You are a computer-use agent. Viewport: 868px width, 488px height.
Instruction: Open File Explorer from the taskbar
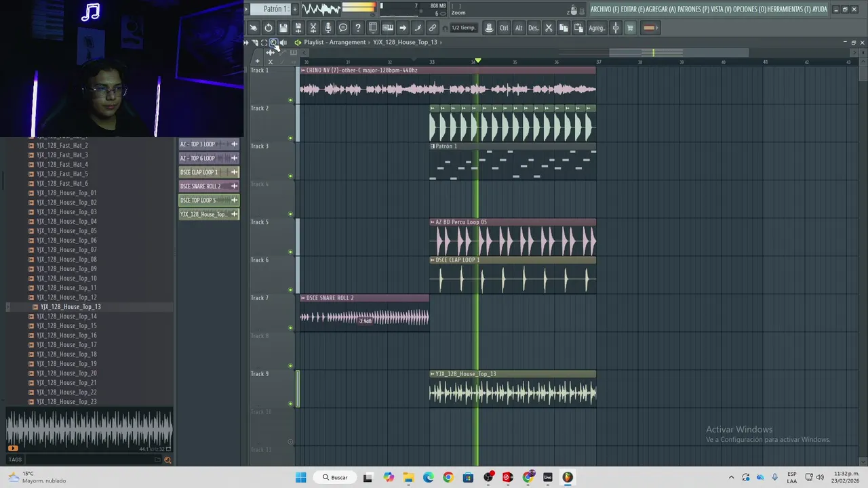coord(408,477)
